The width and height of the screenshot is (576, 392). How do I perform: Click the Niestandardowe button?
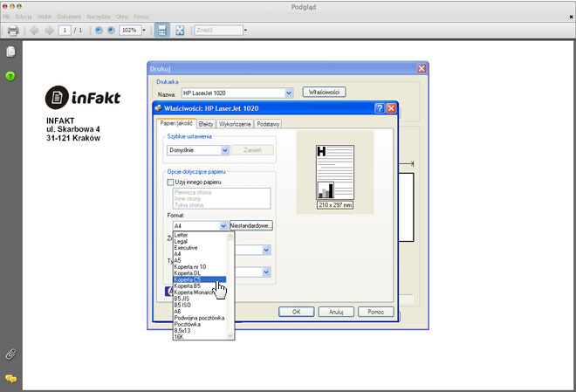click(x=251, y=225)
